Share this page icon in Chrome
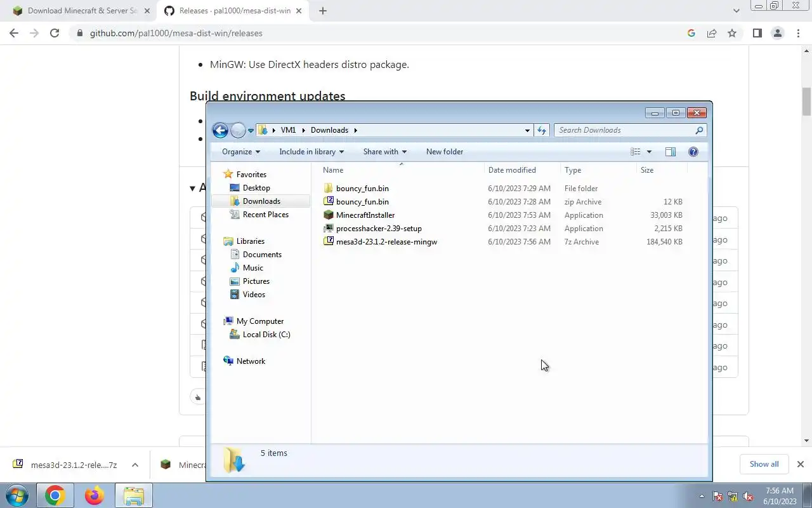 click(712, 33)
